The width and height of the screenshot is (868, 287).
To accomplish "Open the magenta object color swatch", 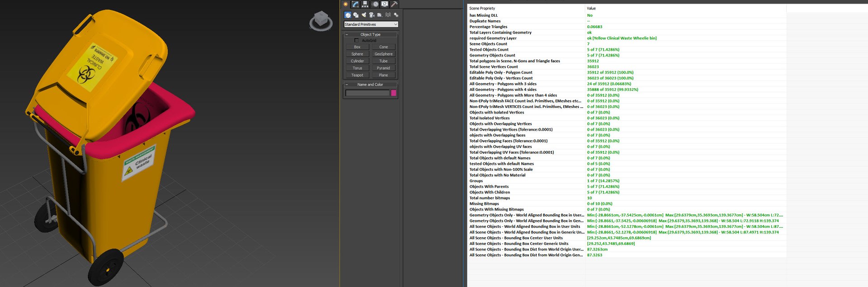I will tap(393, 93).
